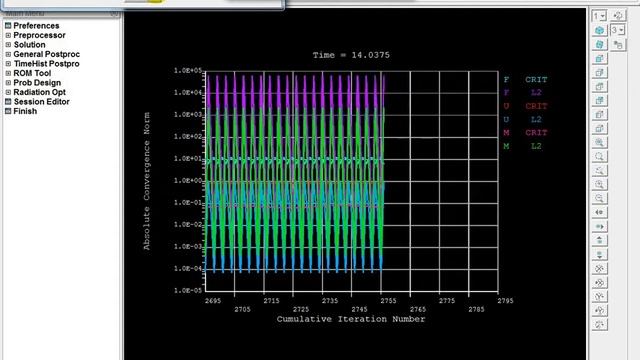
Task: Click the F CRIT legend entry
Action: (x=525, y=80)
